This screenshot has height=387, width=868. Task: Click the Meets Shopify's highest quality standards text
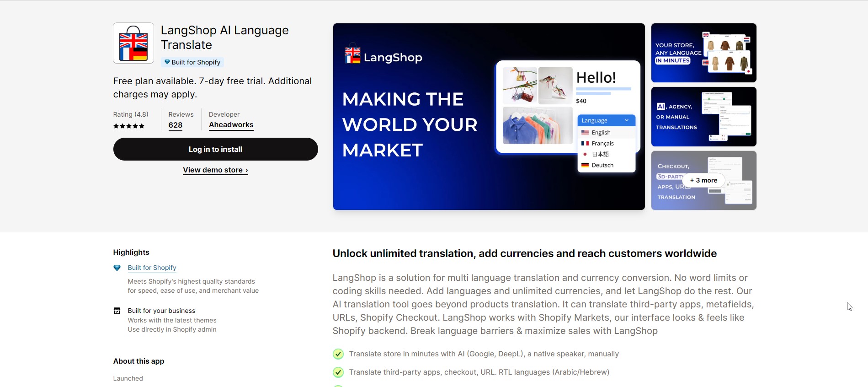pos(193,286)
